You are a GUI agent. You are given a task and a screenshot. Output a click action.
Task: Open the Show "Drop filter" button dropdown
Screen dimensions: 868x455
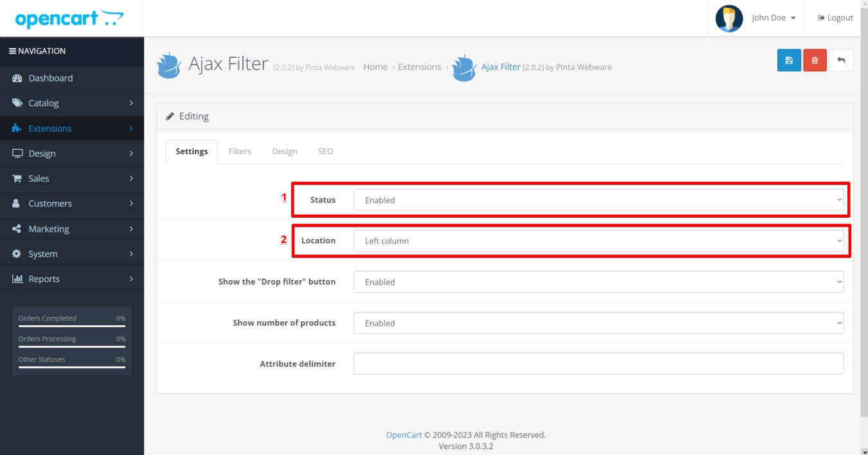[599, 282]
